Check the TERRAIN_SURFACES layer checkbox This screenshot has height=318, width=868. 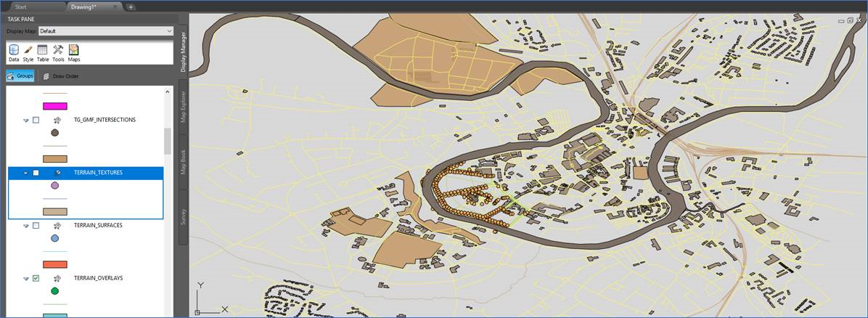36,226
